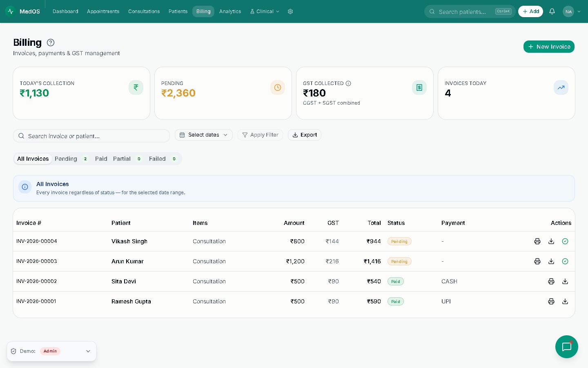Click the ₹1,416 total cell

(372, 261)
